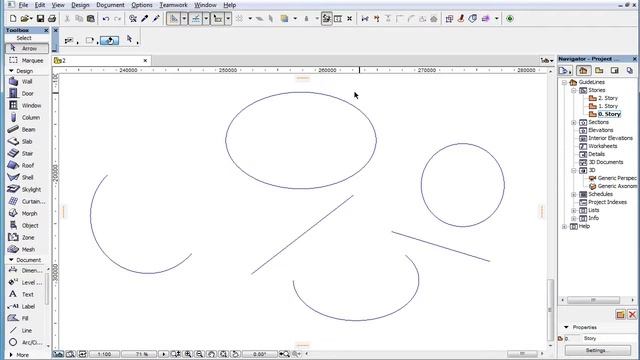This screenshot has height=360, width=640.
Task: Open the Options menu
Action: click(142, 5)
